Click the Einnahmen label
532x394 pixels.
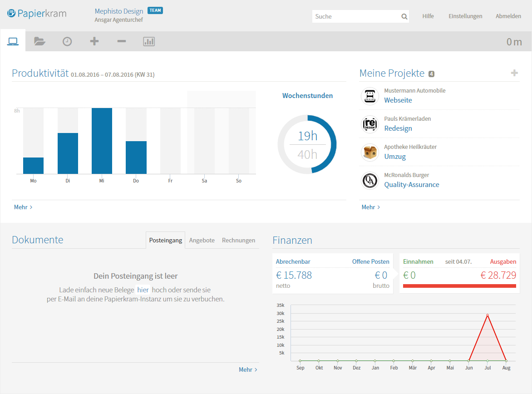pyautogui.click(x=418, y=261)
